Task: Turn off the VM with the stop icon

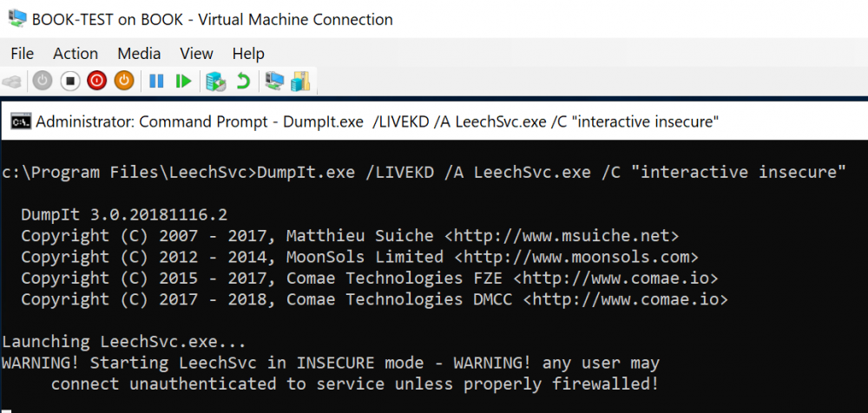Action: (69, 81)
